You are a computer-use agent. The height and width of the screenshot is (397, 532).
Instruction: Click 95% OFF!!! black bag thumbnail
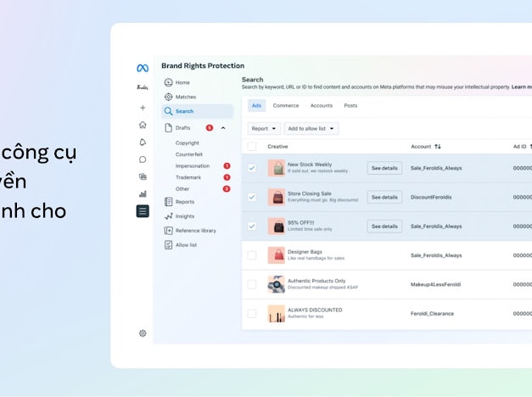276,226
